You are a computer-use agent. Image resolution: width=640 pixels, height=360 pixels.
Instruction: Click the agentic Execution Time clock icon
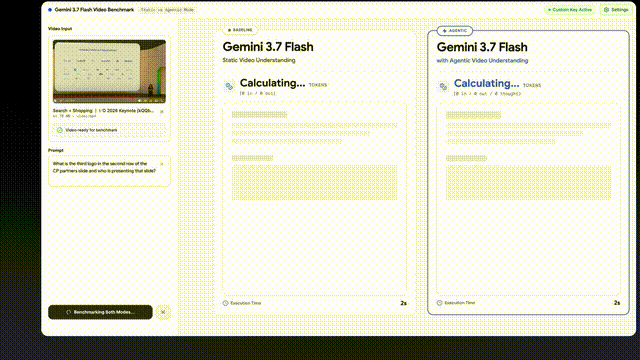[x=439, y=303]
